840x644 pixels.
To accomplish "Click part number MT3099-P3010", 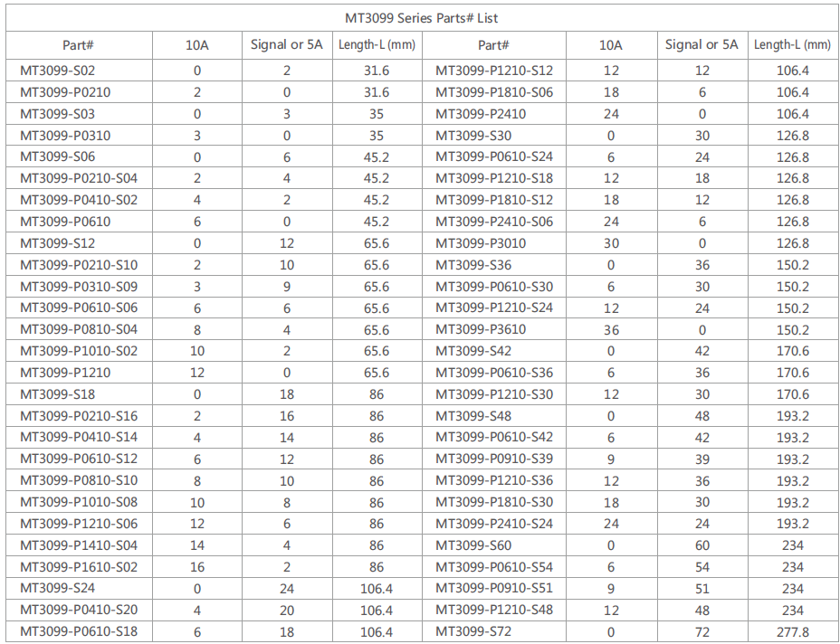I will click(481, 243).
